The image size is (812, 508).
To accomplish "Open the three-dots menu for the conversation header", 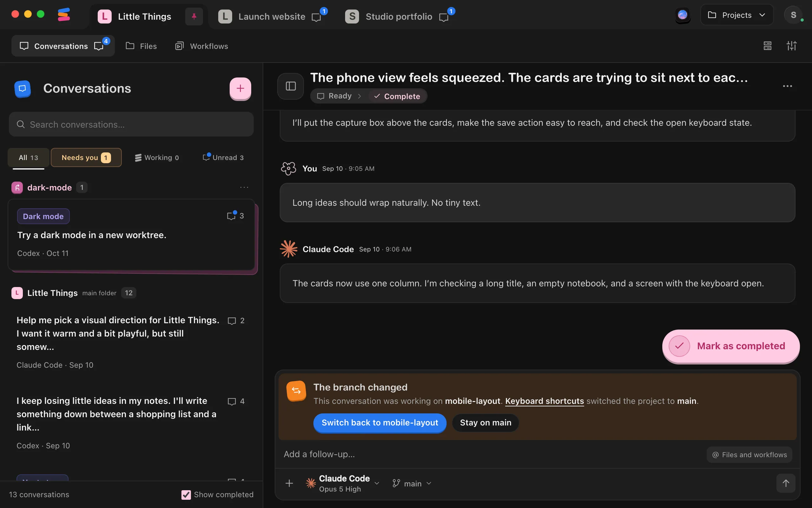I will (787, 86).
